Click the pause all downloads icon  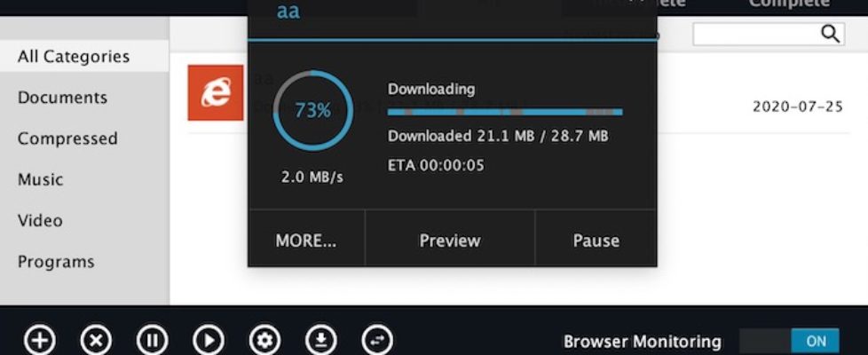point(153,340)
